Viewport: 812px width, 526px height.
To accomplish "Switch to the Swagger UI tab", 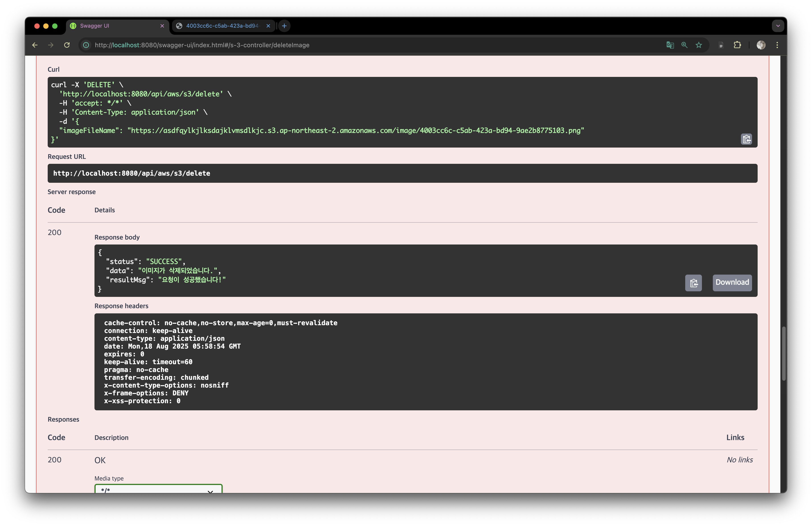I will (113, 26).
